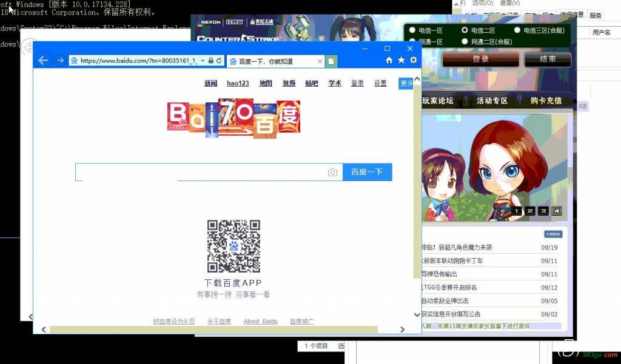Show banner slide 3 in launcher
This screenshot has width=621, height=364.
543,211
